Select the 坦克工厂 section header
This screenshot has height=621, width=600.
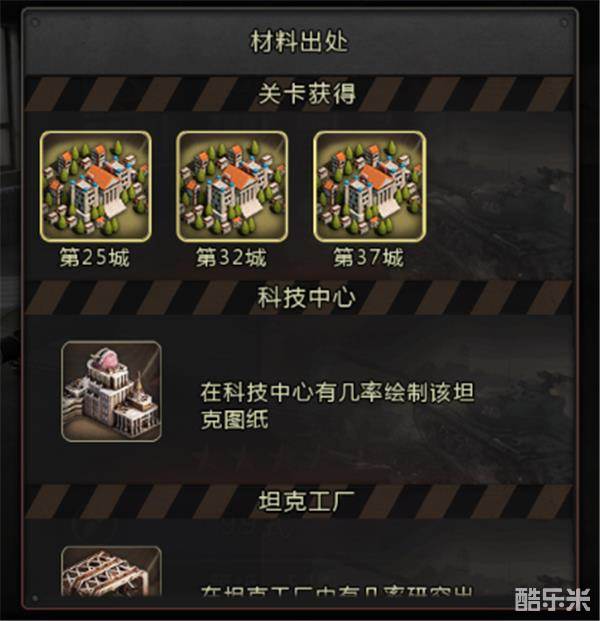pyautogui.click(x=307, y=501)
